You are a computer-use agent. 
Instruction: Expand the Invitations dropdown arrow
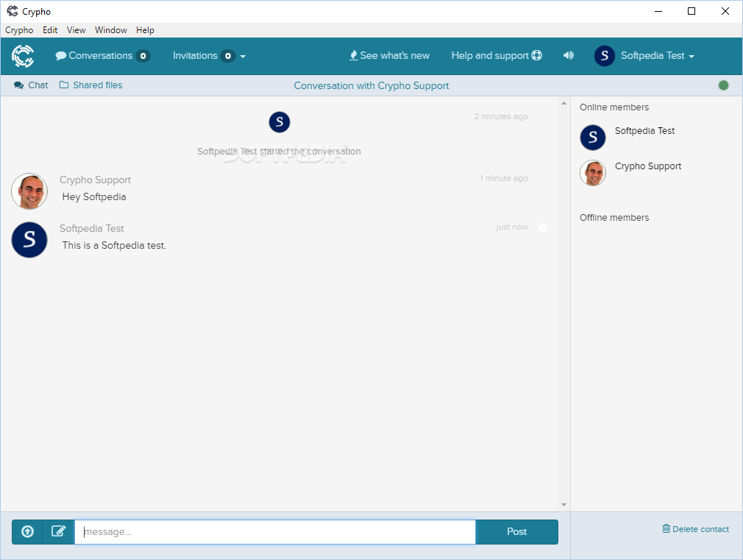coord(243,57)
